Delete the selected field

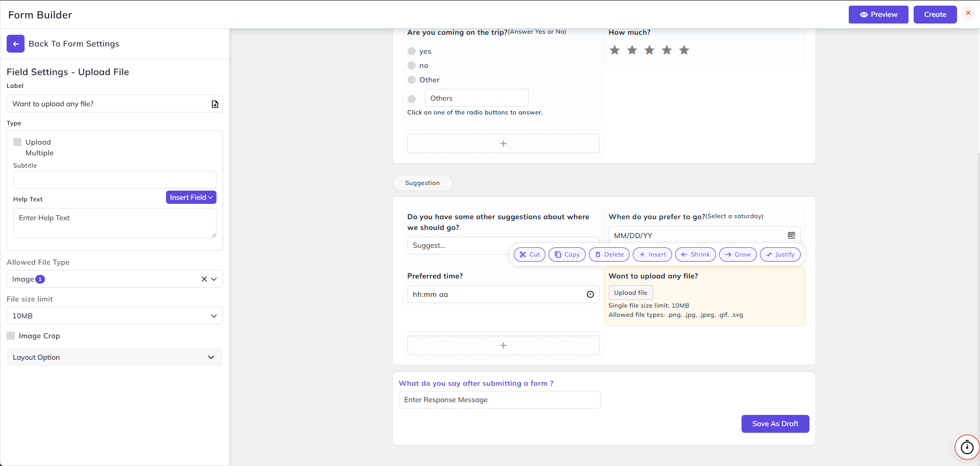coord(609,254)
